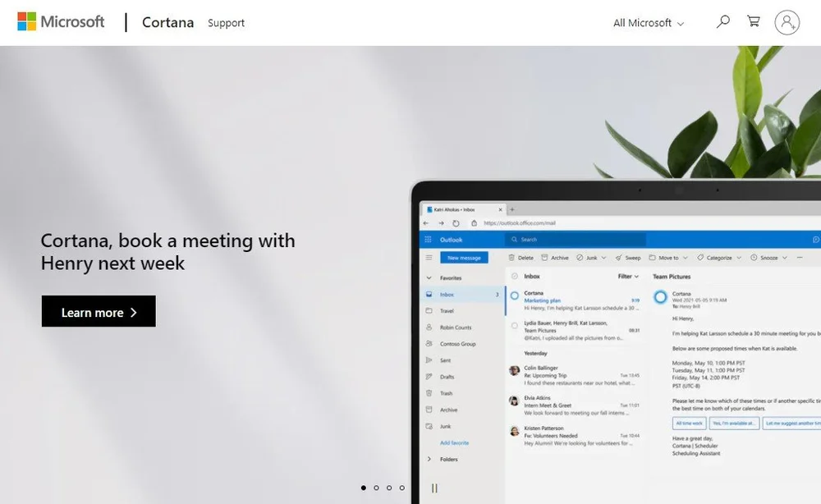Open the Filter dropdown above the inbox

(628, 277)
